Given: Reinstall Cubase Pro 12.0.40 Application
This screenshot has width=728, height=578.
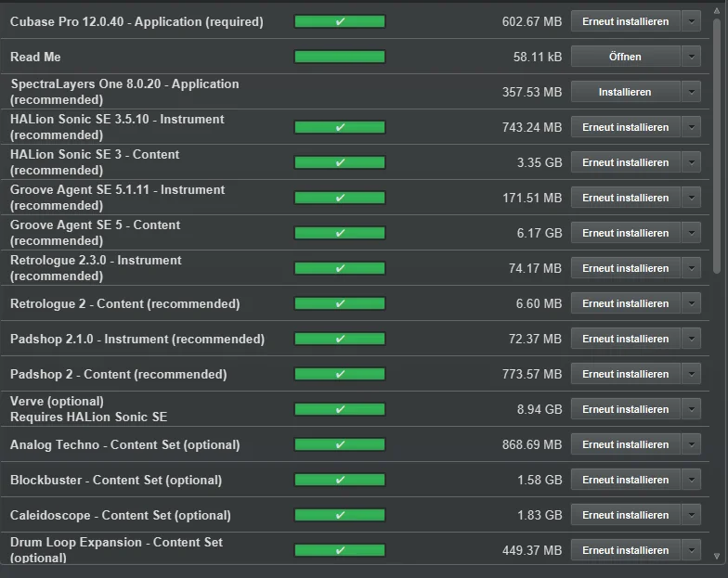Looking at the screenshot, I should [x=626, y=21].
